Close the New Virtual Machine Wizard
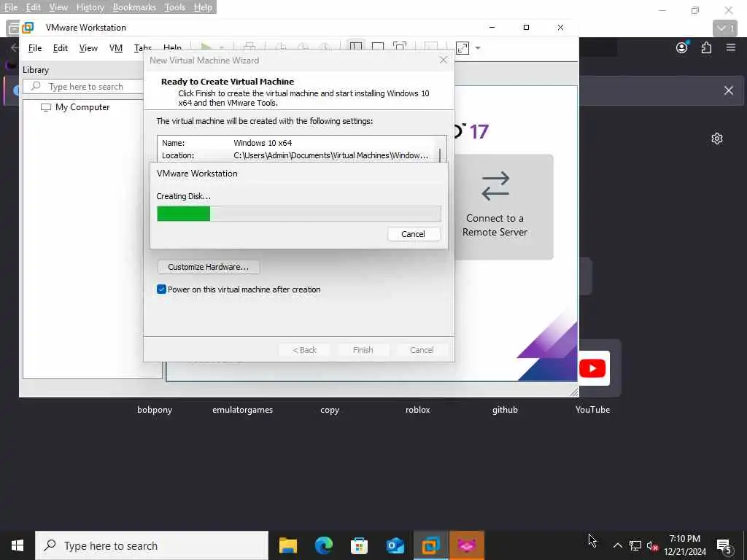 point(443,60)
